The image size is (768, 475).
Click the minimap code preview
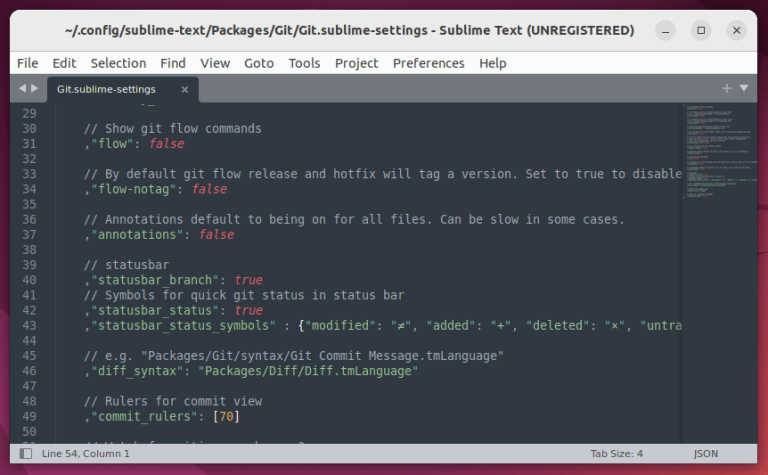pos(720,150)
